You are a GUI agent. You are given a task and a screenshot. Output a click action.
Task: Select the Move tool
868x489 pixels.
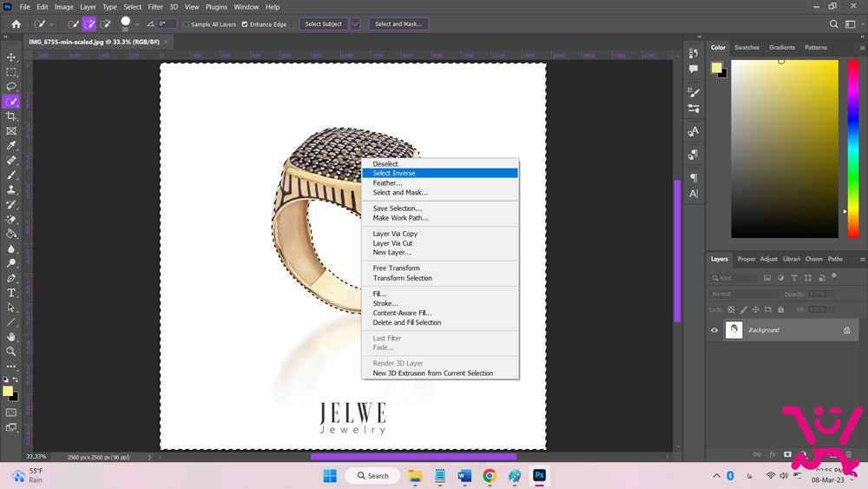11,57
